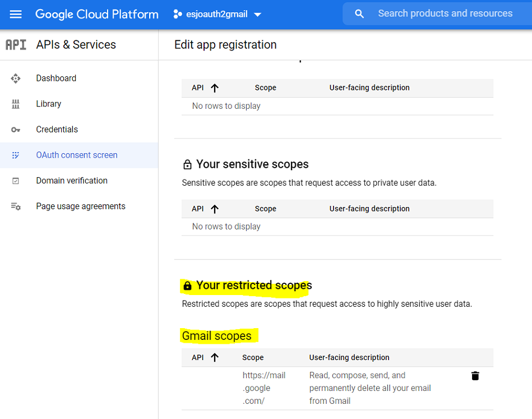Image resolution: width=532 pixels, height=419 pixels.
Task: Sort sensitive scopes table by API arrow
Action: pos(214,209)
